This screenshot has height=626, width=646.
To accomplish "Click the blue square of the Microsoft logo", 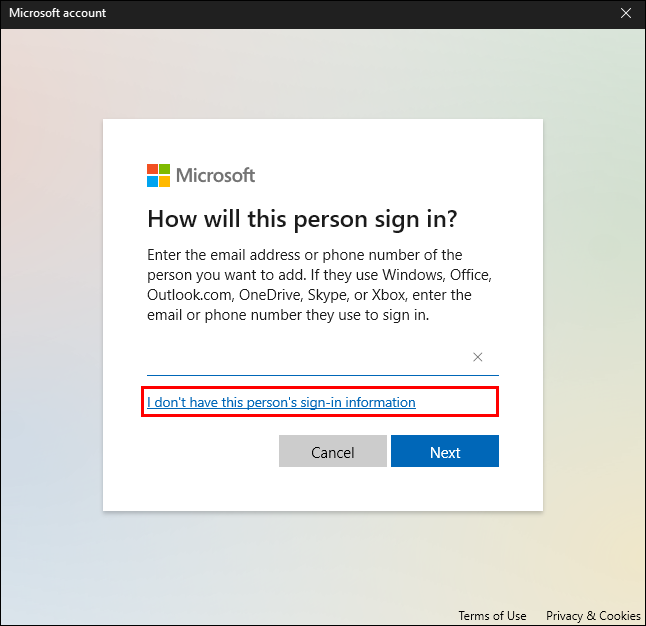I will (x=153, y=181).
